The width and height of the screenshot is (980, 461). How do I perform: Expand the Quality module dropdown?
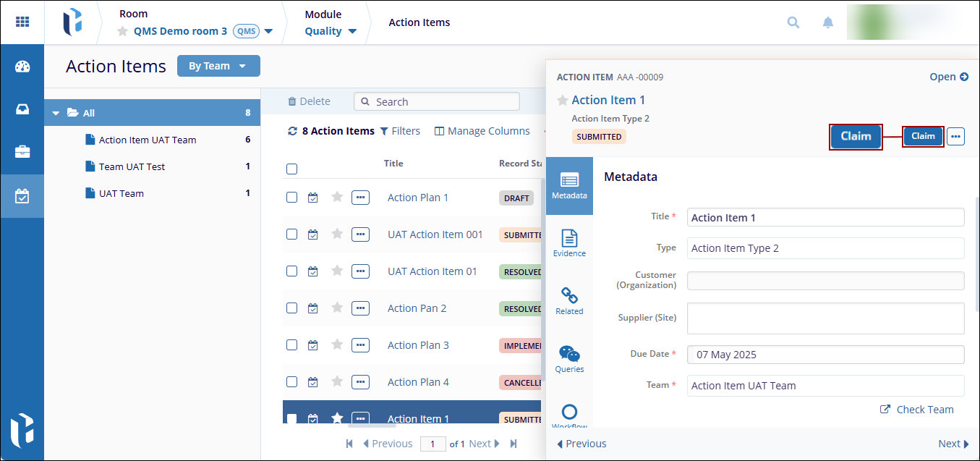point(331,31)
